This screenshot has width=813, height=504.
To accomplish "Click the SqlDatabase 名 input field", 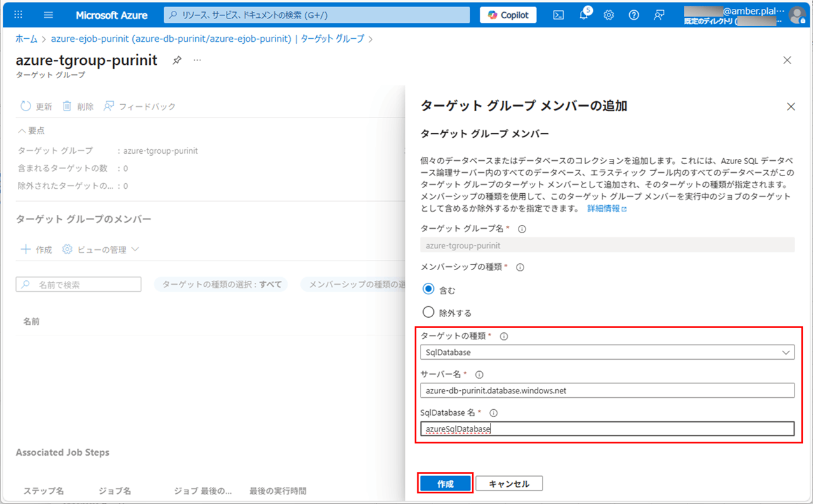I will coord(607,429).
